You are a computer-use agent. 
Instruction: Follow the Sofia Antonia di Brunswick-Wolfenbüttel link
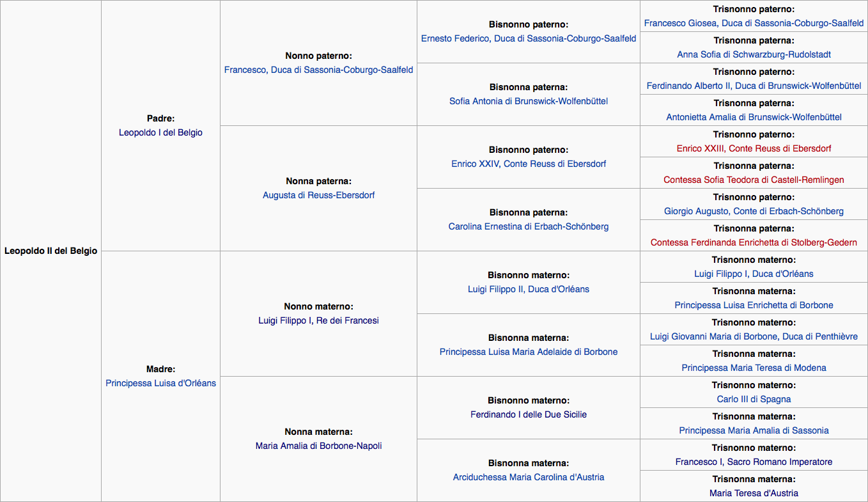click(528, 101)
